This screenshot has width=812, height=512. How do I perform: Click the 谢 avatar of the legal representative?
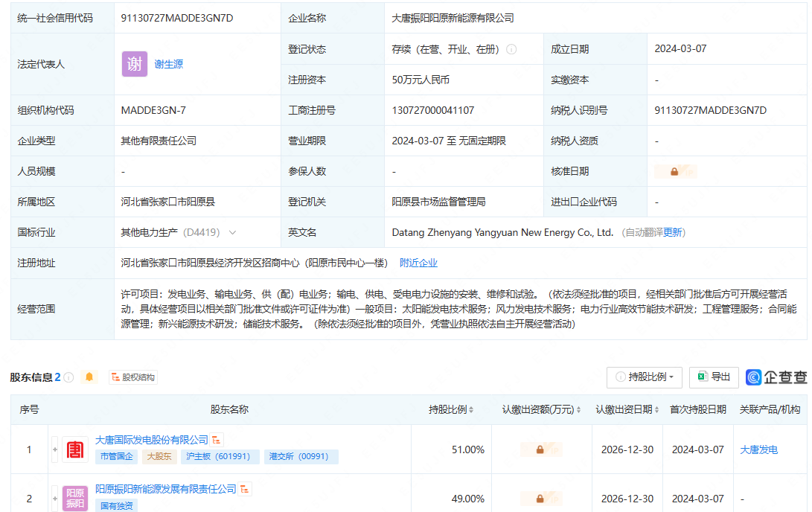[x=135, y=64]
